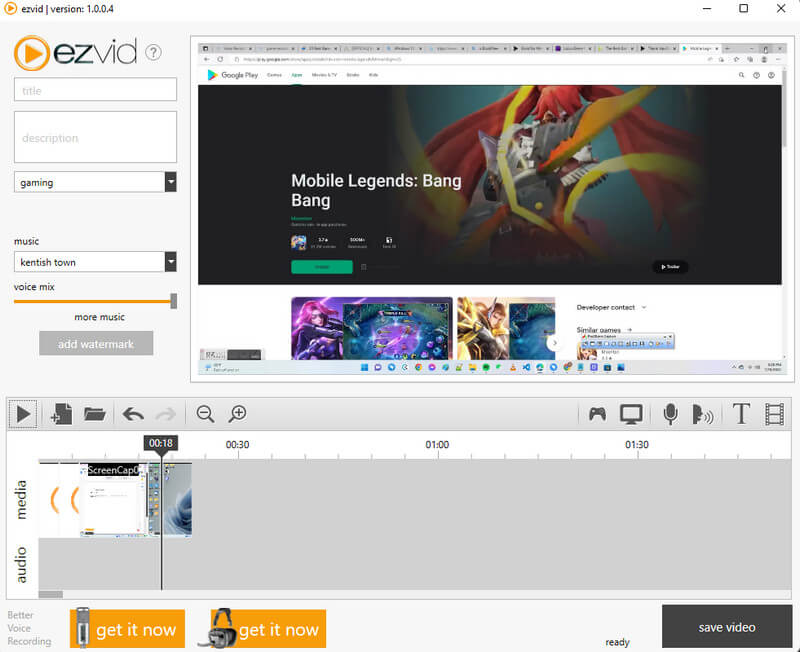Click the media track label
The height and width of the screenshot is (652, 800).
pos(21,499)
